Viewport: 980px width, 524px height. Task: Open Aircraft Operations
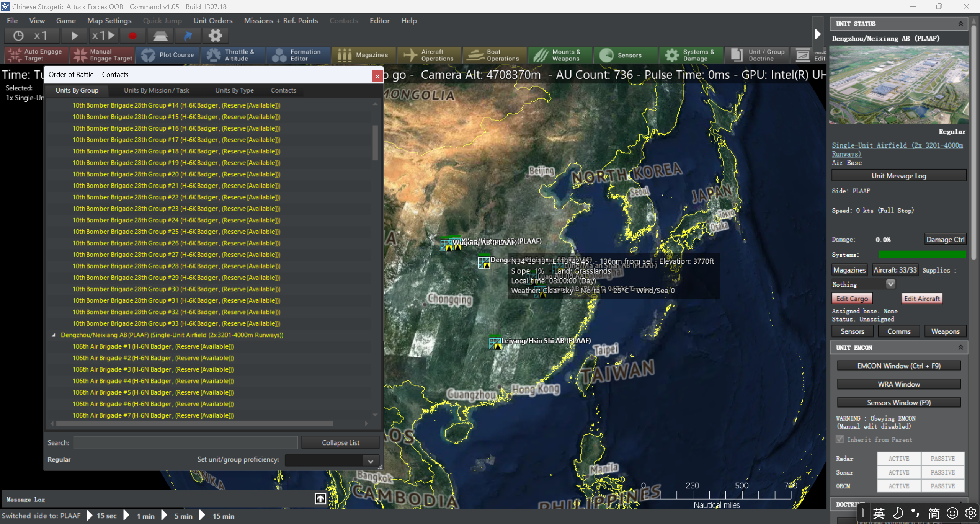430,55
